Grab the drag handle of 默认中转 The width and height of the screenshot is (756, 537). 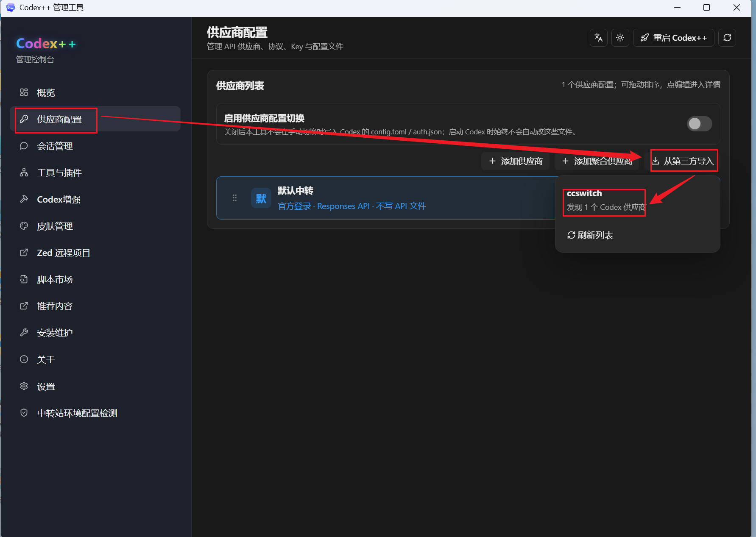coord(234,198)
